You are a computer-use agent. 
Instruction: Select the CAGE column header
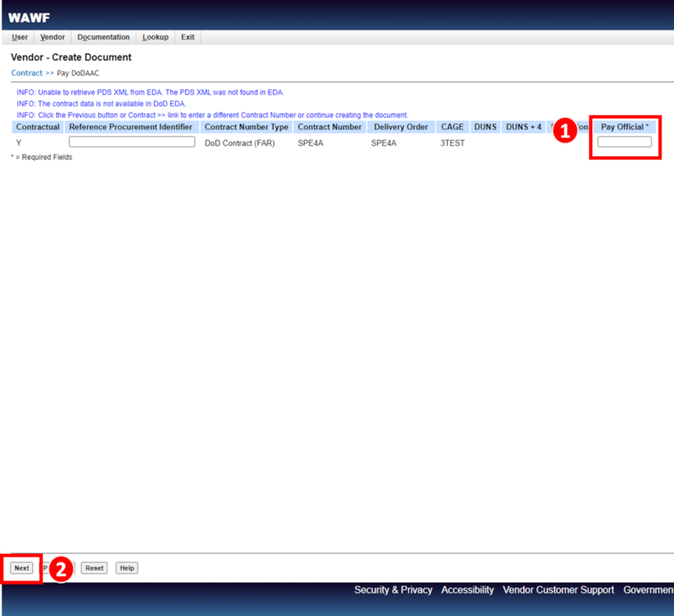point(452,127)
